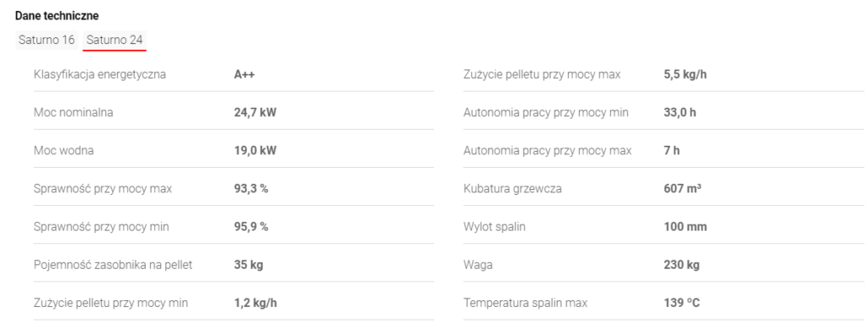Click the Temperatura spalin max label
This screenshot has height=334, width=868.
(526, 303)
